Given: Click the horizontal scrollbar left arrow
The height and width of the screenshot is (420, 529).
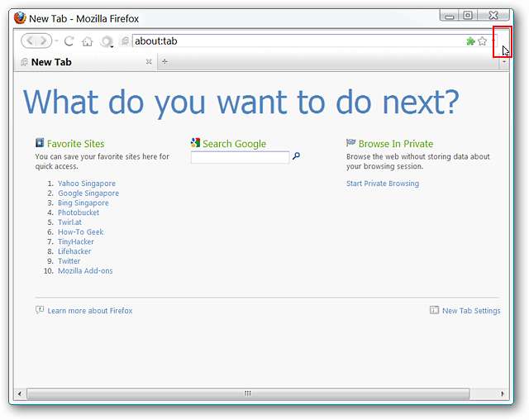Looking at the screenshot, I should 20,394.
